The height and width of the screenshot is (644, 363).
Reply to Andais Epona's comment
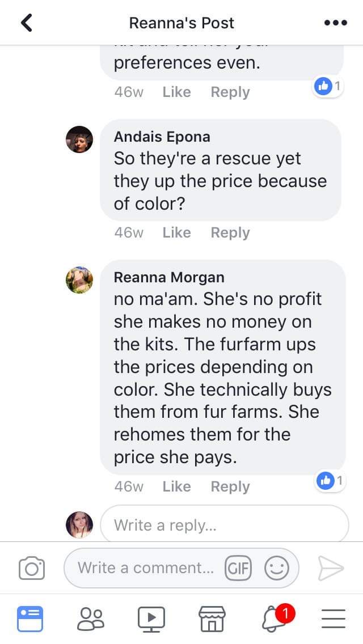click(x=230, y=232)
